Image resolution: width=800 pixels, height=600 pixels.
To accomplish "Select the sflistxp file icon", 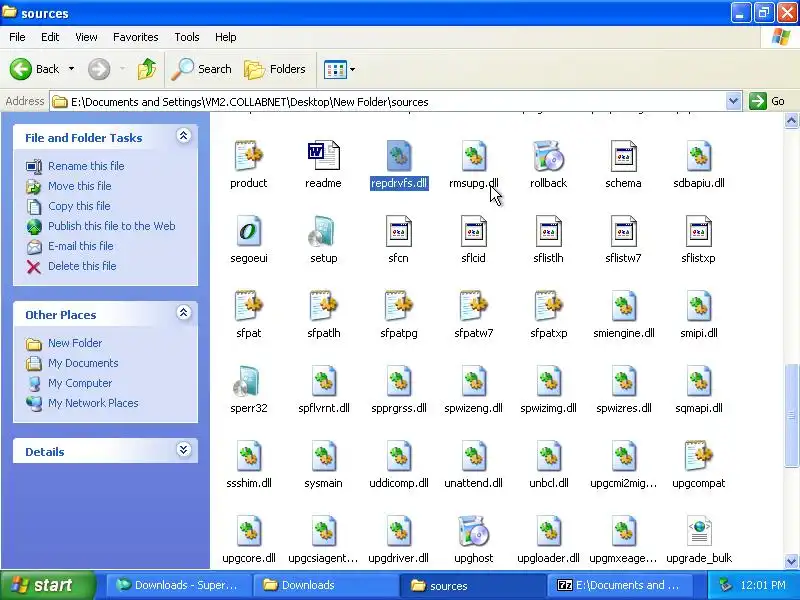I will coord(698,231).
